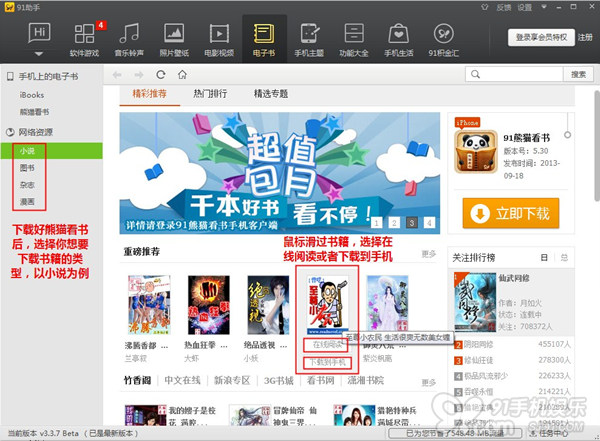Show banner slide 4
The height and width of the screenshot is (441, 600).
(x=429, y=222)
